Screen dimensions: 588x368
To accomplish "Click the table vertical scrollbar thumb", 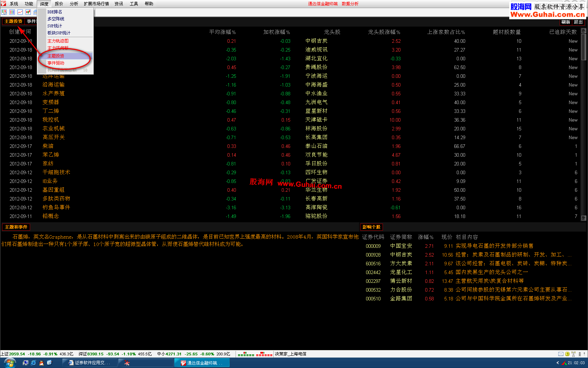I will click(583, 47).
